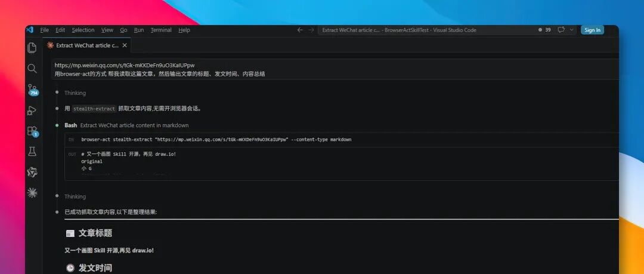
Task: Open the Go menu
Action: point(123,30)
